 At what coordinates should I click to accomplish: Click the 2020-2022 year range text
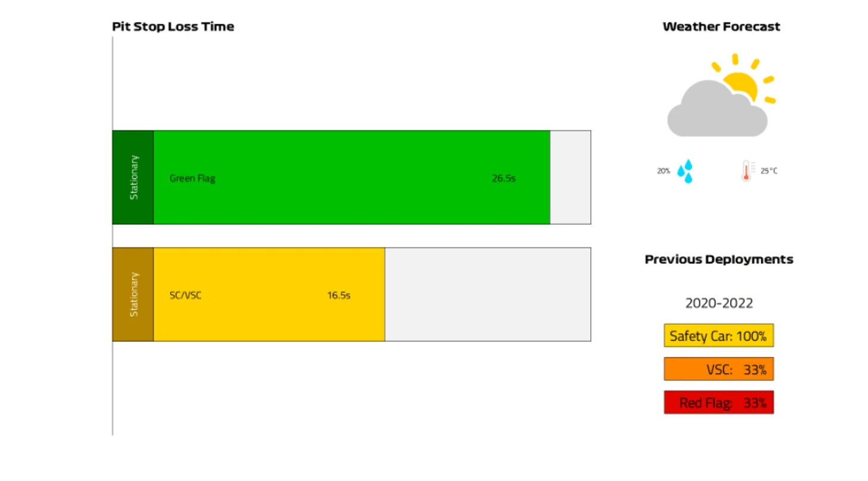(x=719, y=303)
